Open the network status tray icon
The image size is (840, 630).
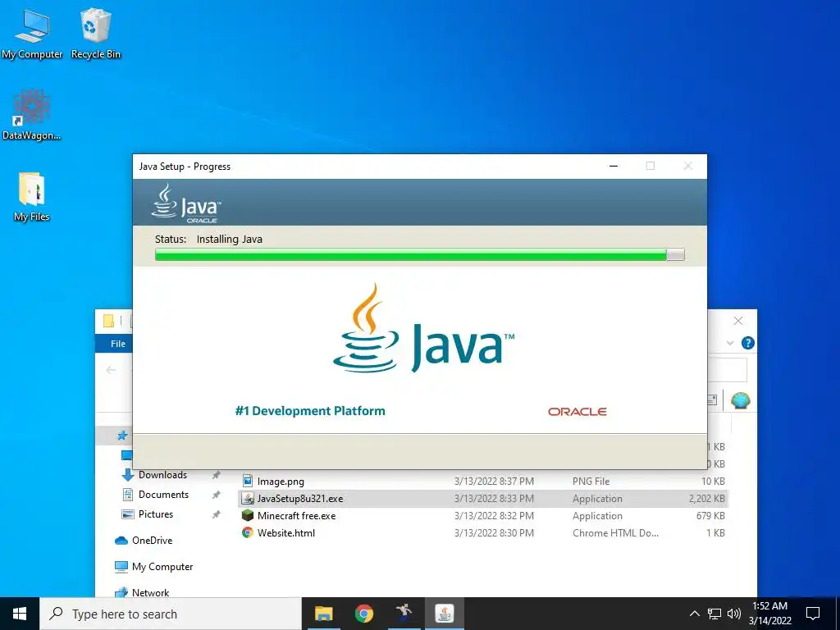tap(714, 614)
